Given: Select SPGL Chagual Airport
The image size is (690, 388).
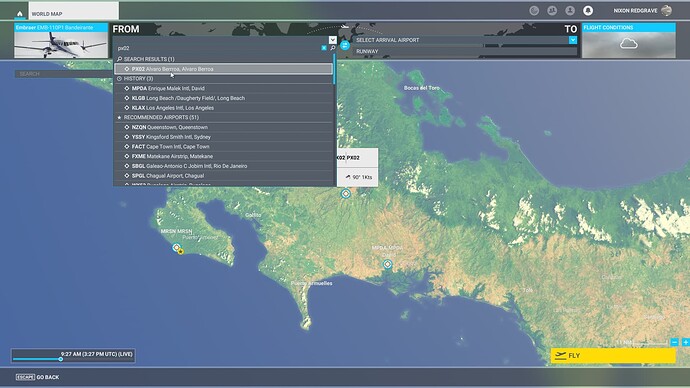Looking at the screenshot, I should tap(223, 176).
